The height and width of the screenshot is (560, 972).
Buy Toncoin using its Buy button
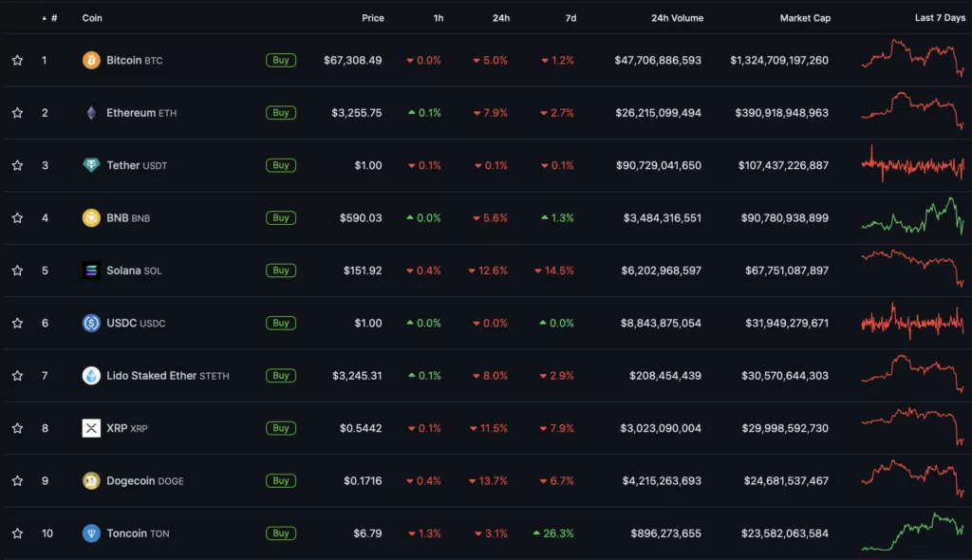point(281,533)
